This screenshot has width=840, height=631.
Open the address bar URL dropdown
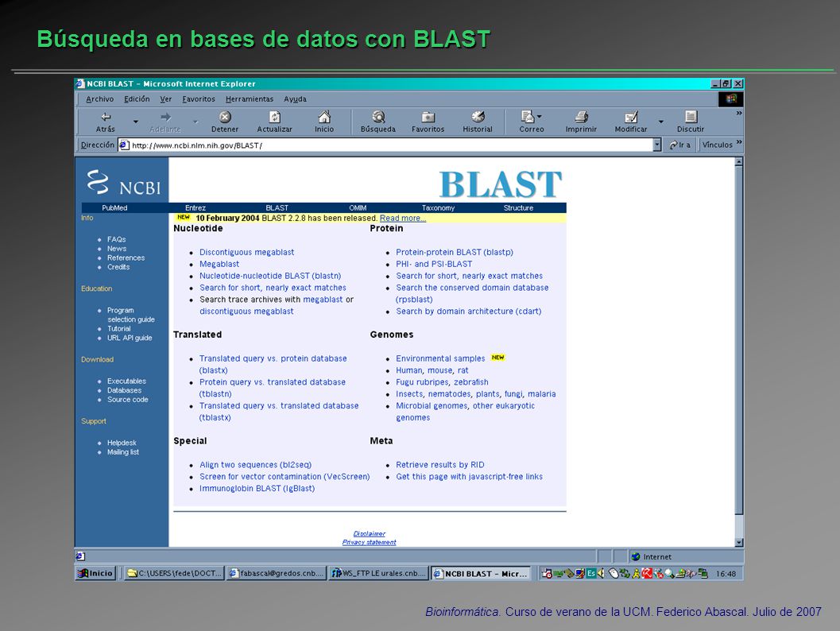(x=656, y=145)
